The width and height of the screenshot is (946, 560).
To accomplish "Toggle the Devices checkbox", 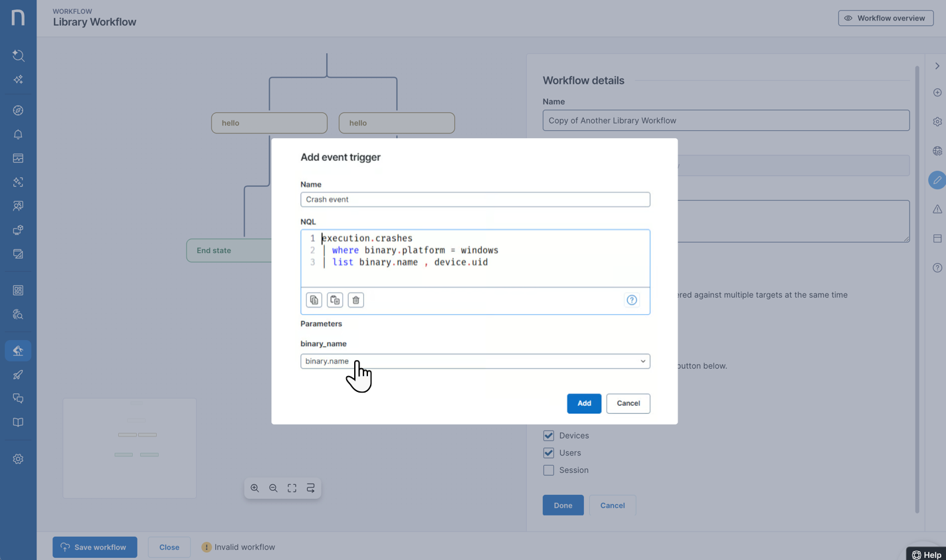I will coord(549,436).
